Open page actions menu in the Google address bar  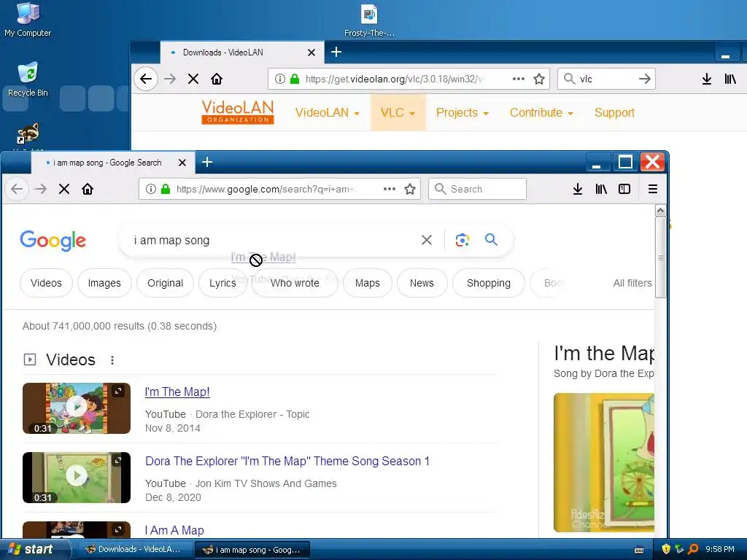(390, 189)
